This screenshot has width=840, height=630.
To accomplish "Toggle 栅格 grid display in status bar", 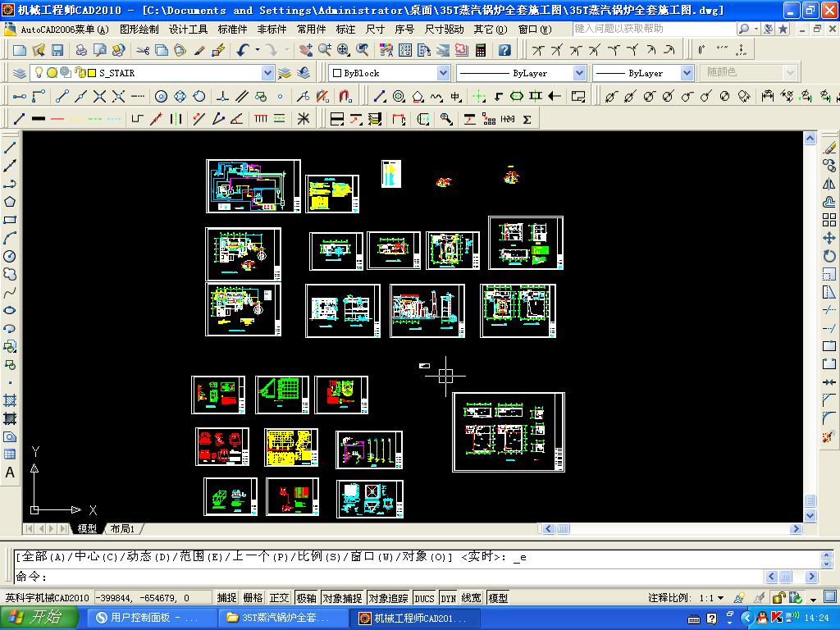I will [x=253, y=598].
